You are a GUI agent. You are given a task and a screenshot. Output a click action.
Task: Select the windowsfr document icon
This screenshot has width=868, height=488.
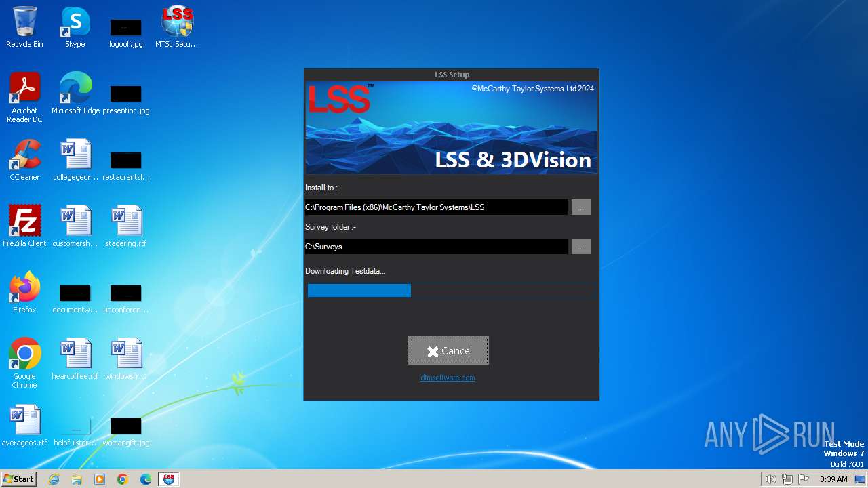(x=126, y=359)
